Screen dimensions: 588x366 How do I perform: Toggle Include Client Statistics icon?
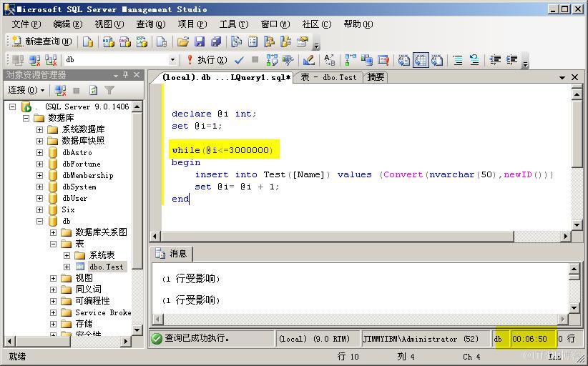(367, 60)
